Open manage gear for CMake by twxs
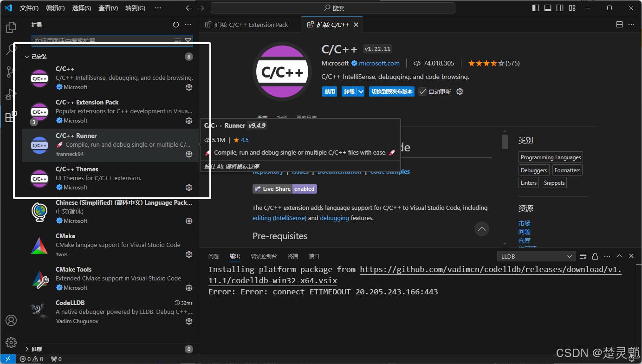The height and width of the screenshot is (364, 642). (x=189, y=254)
